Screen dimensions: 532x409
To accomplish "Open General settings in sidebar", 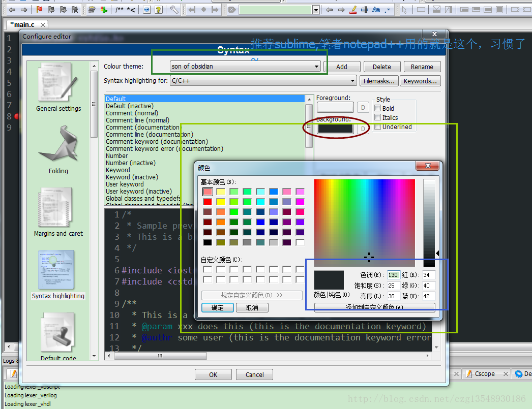I will coord(58,87).
